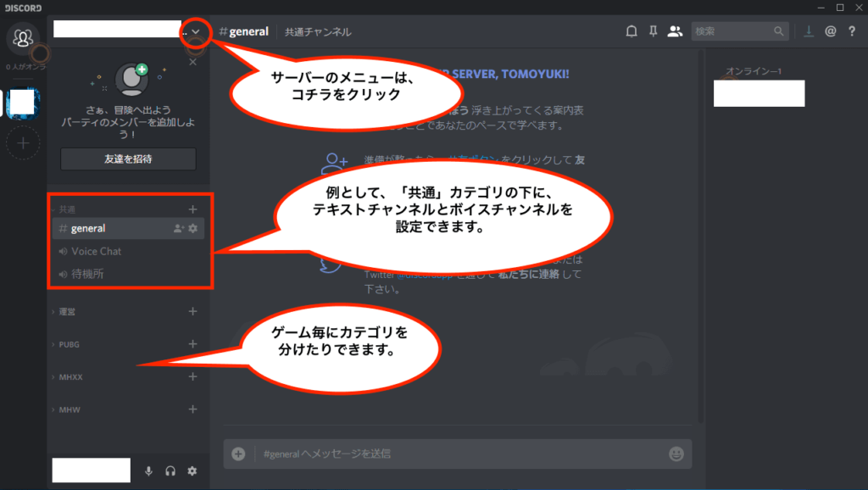Mute the microphone
Image resolution: width=868 pixels, height=490 pixels.
pyautogui.click(x=149, y=471)
